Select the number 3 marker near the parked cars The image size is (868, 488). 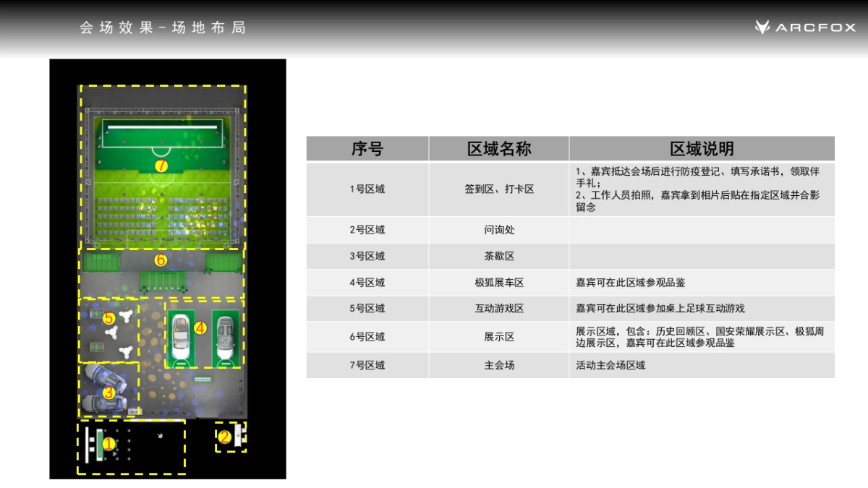coord(109,392)
